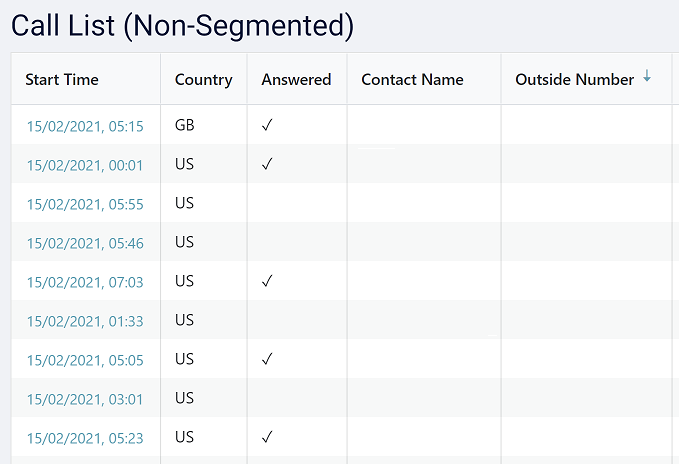Open call started 15/02/2021, 05:15
The image size is (679, 464).
[x=85, y=126]
